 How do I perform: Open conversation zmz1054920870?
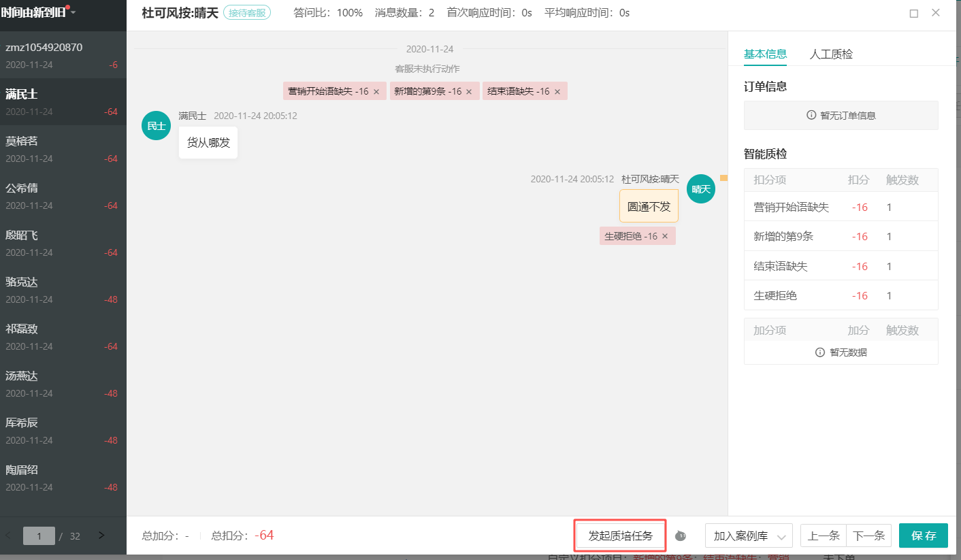(x=63, y=55)
